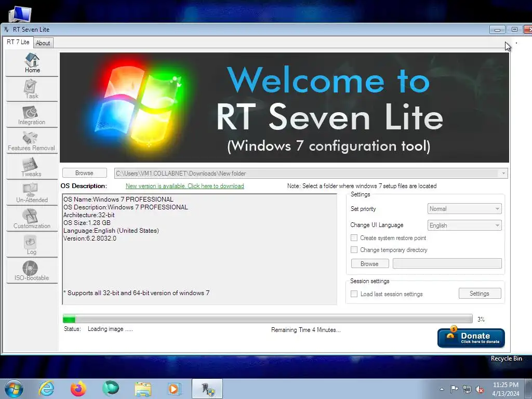Select RT Seven Lite taskbar button
The height and width of the screenshot is (399, 532).
pyautogui.click(x=207, y=389)
